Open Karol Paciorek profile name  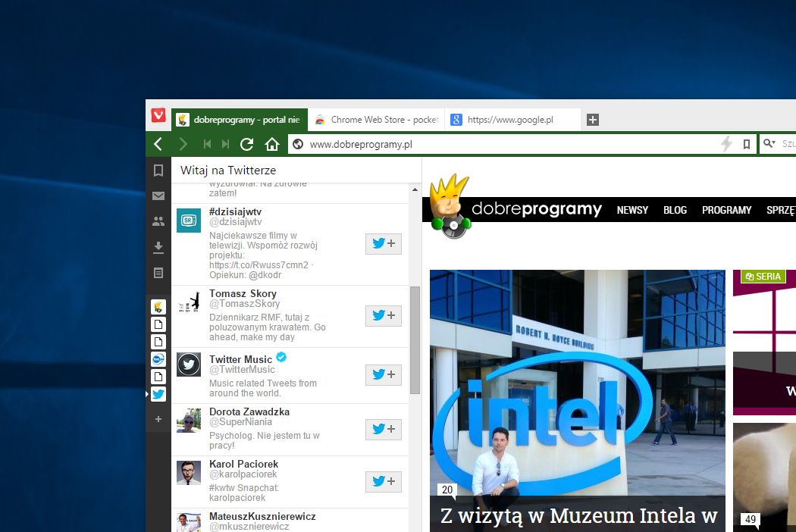coord(243,464)
